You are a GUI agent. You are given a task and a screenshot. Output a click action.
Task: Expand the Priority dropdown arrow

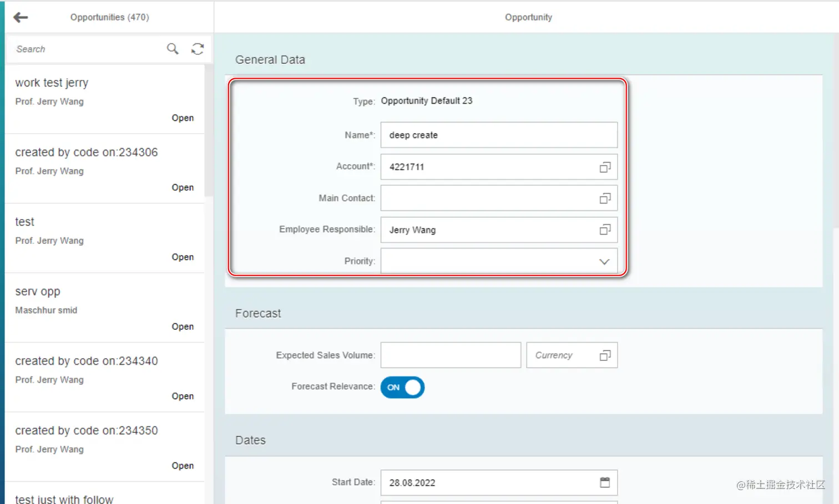coord(604,262)
